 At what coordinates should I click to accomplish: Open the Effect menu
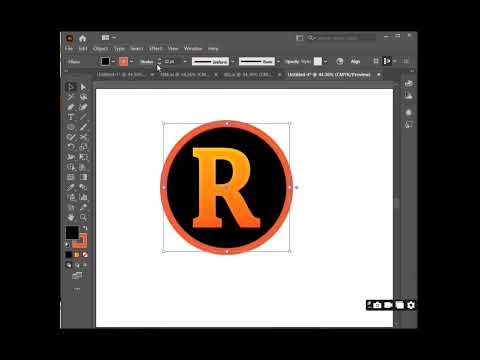click(155, 49)
